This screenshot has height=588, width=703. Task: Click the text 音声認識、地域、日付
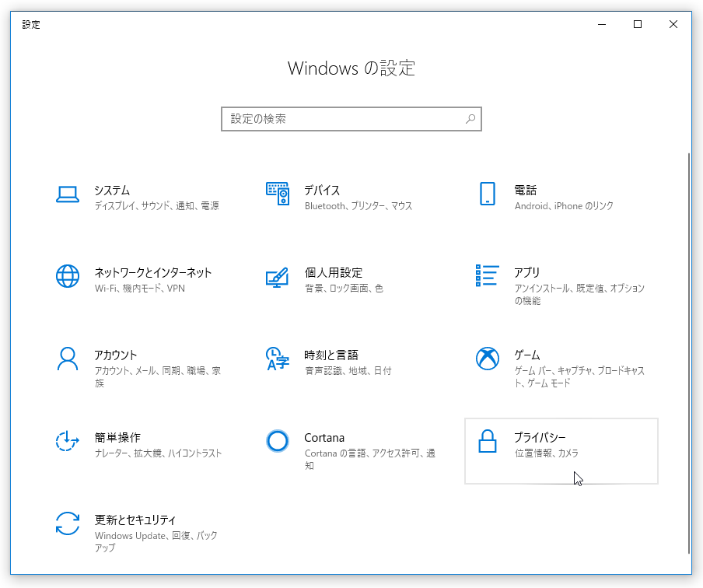pos(348,371)
